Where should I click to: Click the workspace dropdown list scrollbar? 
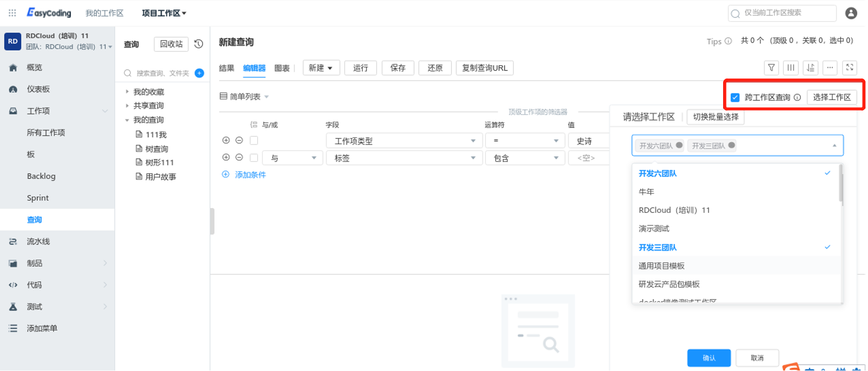841,186
